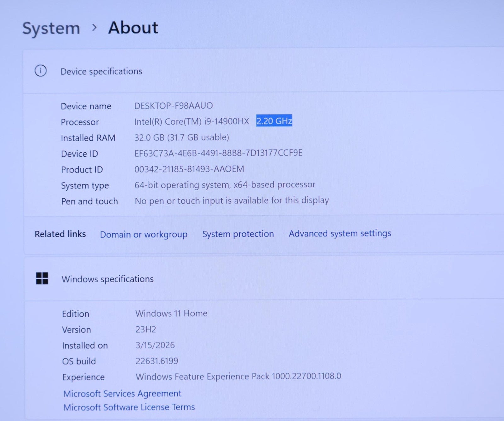Click the device name DESKTOP-F98AAUO
This screenshot has width=504, height=421.
pos(174,106)
